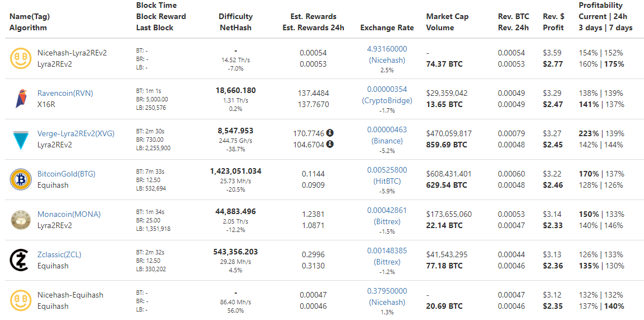Click the 20.69 BTC volume value
Viewport: 644px width, 320px height.
click(x=445, y=306)
